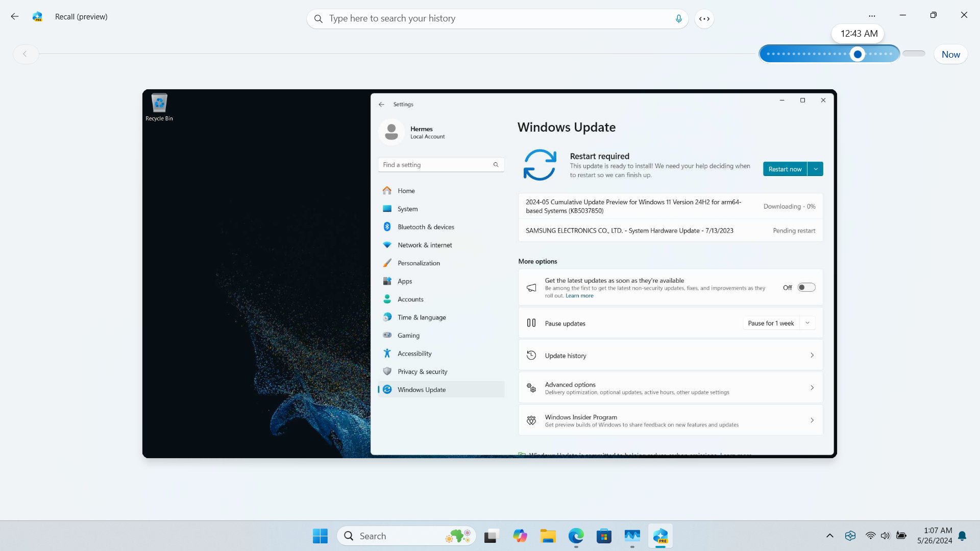Select Network & internet settings
The height and width of the screenshot is (551, 980).
tap(425, 244)
